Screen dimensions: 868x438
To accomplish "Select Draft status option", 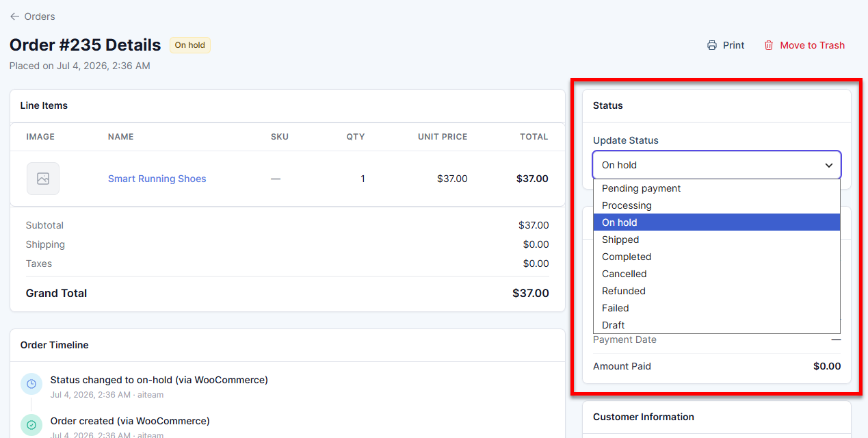I will click(x=717, y=325).
